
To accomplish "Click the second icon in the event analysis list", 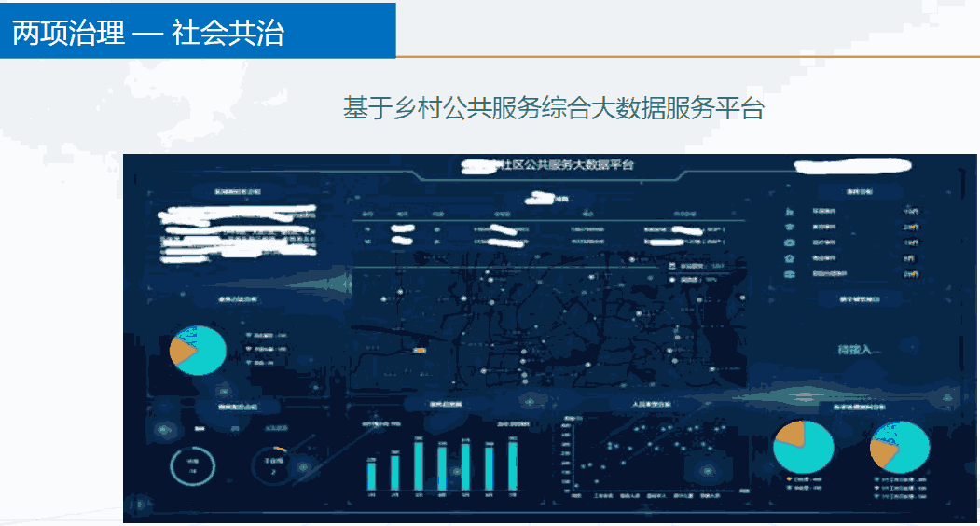I will click(791, 227).
